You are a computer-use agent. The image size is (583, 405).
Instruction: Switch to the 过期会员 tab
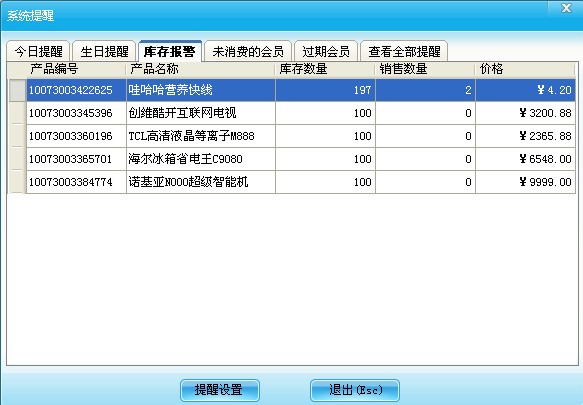coord(326,51)
